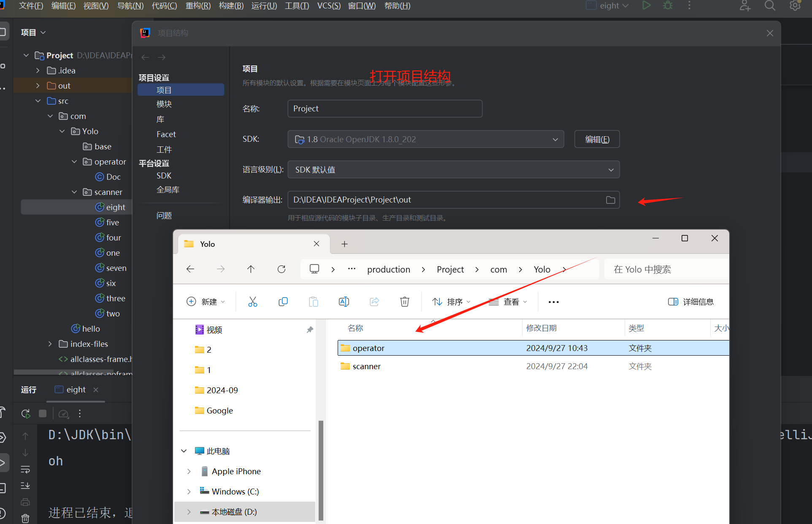Click the Stop square in Run panel

point(43,413)
